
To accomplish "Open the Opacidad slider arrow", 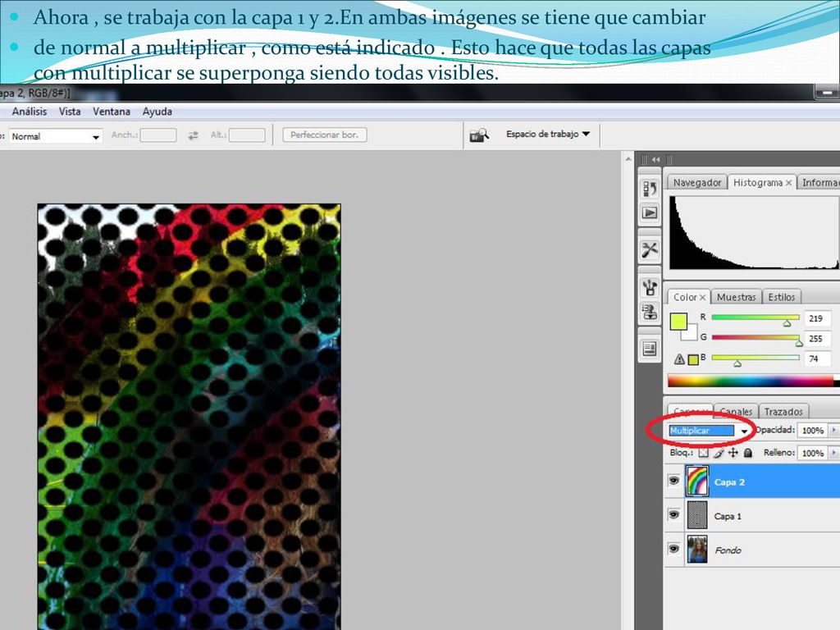I will 833,430.
